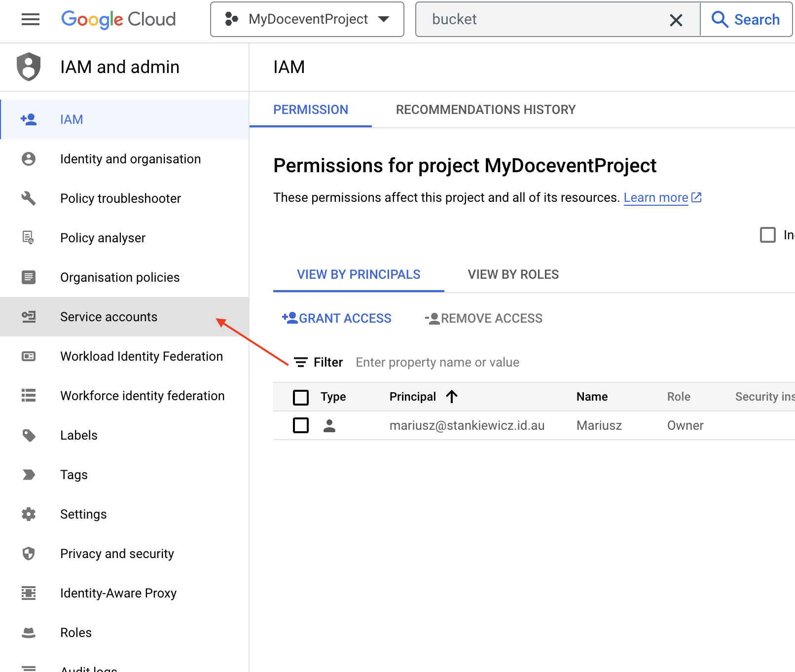Tick the select-all checkbox in table header
The width and height of the screenshot is (795, 672).
(301, 397)
